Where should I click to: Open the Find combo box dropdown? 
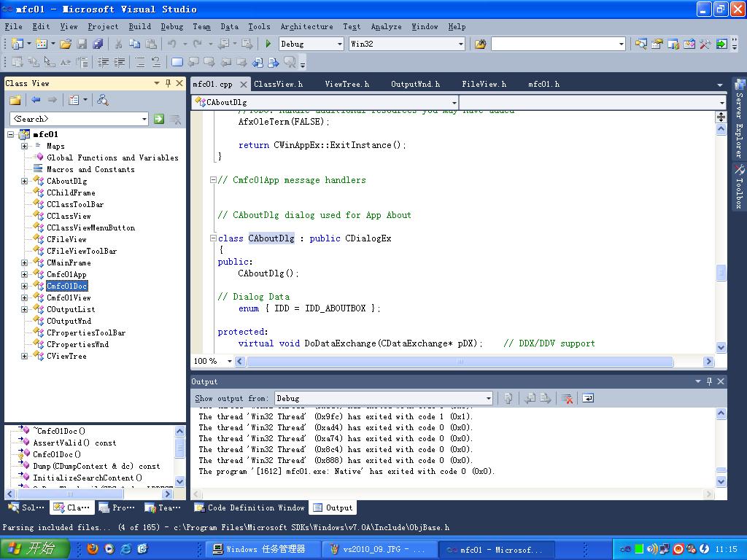tap(622, 44)
